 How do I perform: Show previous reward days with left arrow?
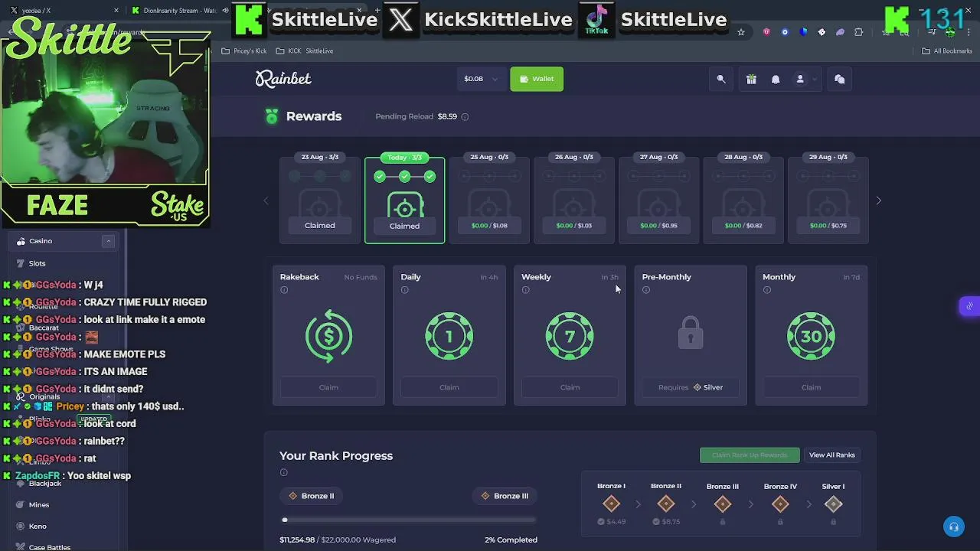(x=266, y=201)
